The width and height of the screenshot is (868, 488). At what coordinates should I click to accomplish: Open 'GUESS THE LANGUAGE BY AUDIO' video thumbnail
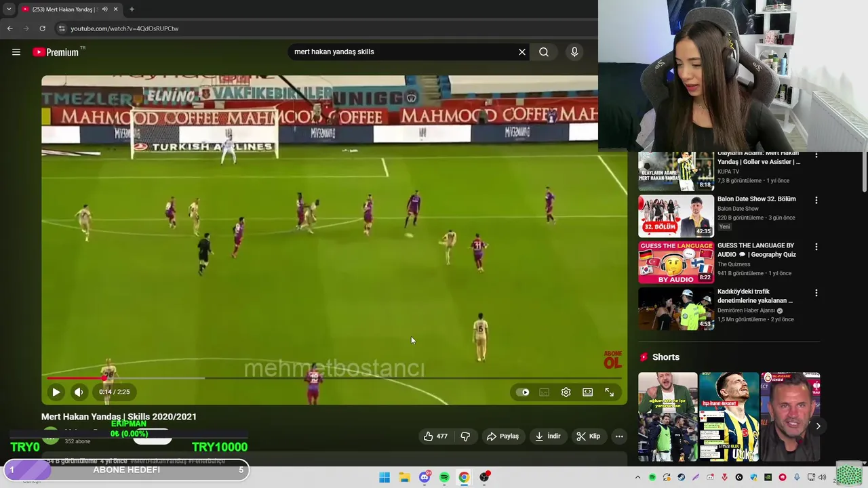675,262
